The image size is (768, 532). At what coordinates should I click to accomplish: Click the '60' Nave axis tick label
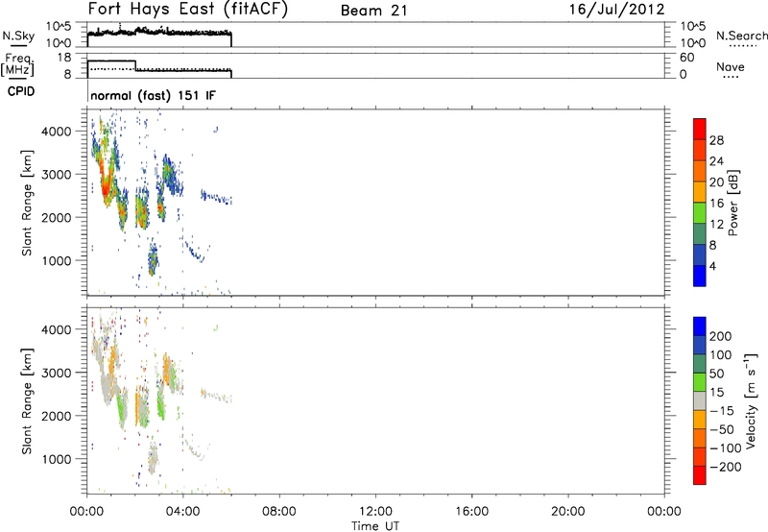coord(686,58)
